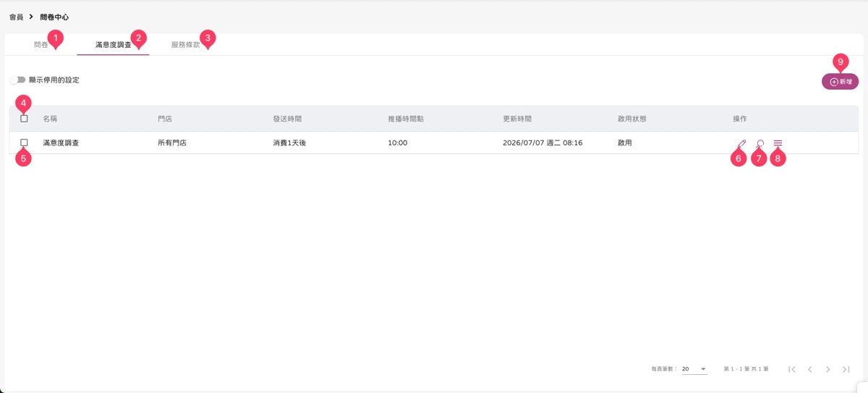The image size is (868, 393).
Task: Click the magnifier view icon in 操作 column
Action: 760,143
